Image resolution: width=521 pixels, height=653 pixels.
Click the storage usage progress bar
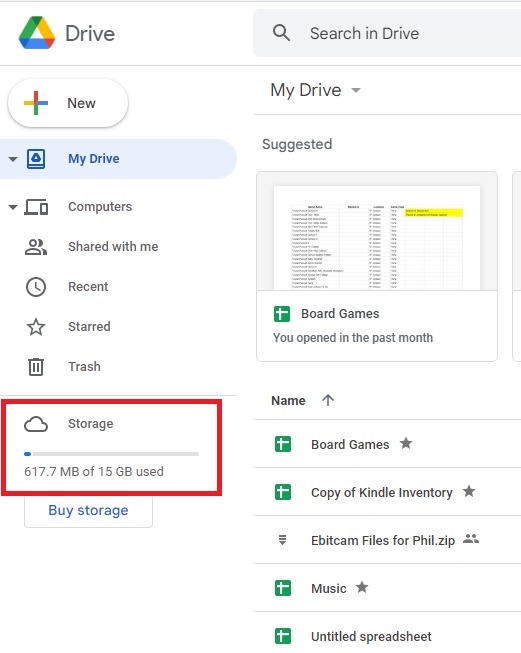click(x=111, y=454)
